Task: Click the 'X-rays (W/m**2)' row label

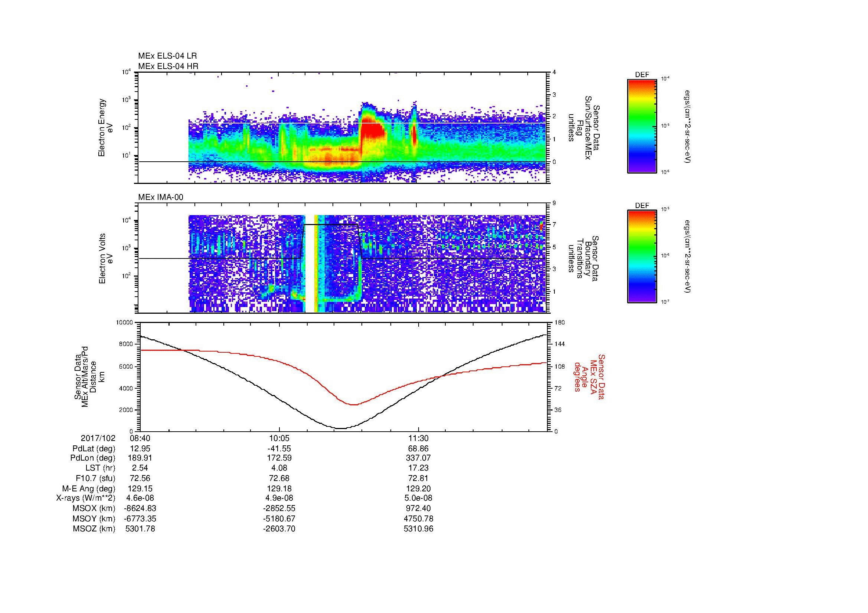Action: point(86,498)
